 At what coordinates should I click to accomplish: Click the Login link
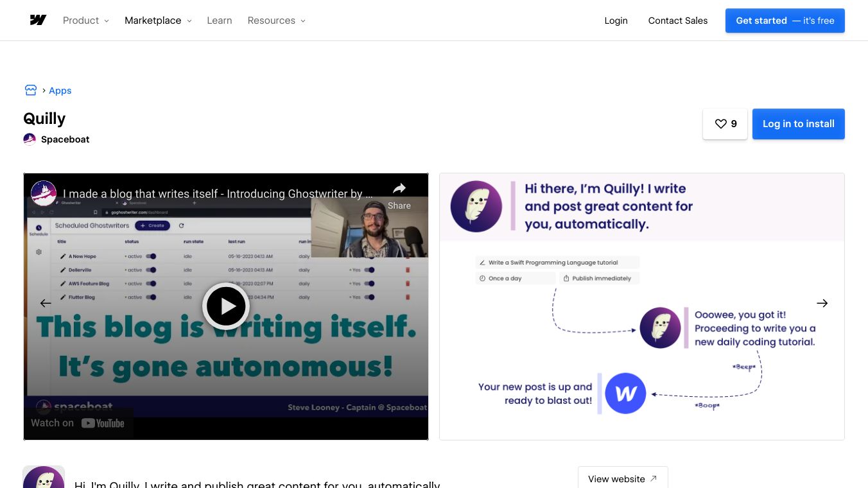coord(616,21)
